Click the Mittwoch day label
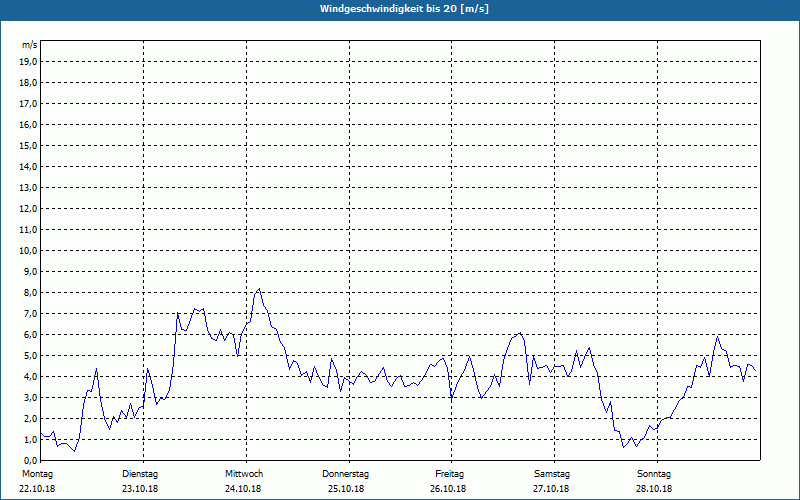 tap(244, 474)
